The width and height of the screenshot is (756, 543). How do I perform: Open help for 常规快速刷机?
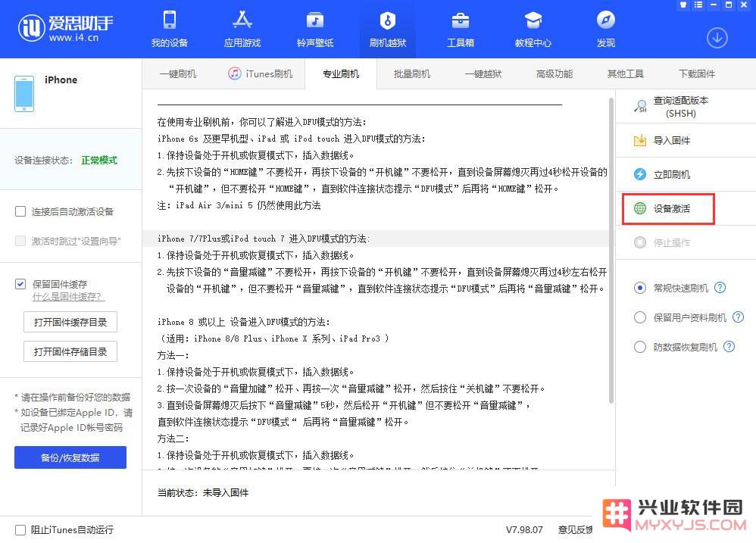pos(720,288)
